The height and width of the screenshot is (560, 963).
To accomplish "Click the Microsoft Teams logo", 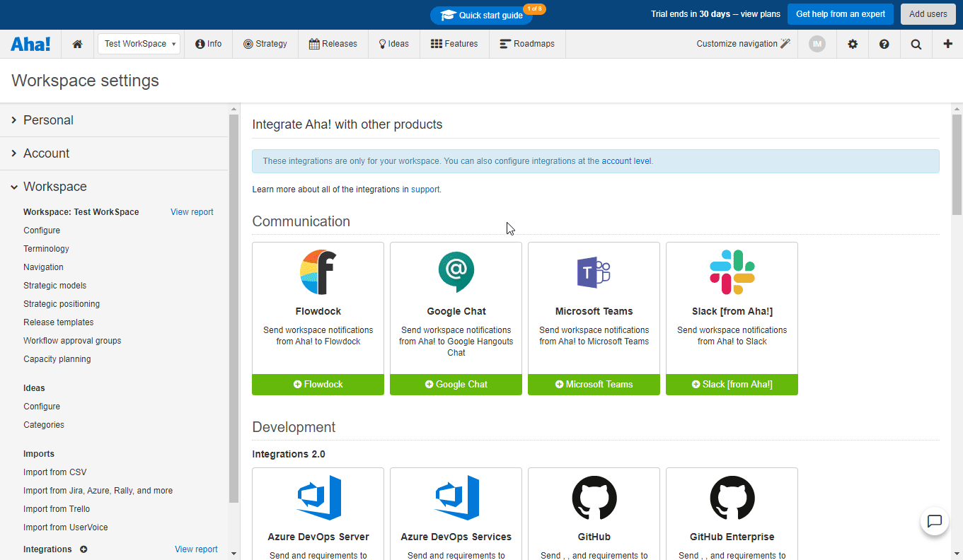I will pos(594,272).
